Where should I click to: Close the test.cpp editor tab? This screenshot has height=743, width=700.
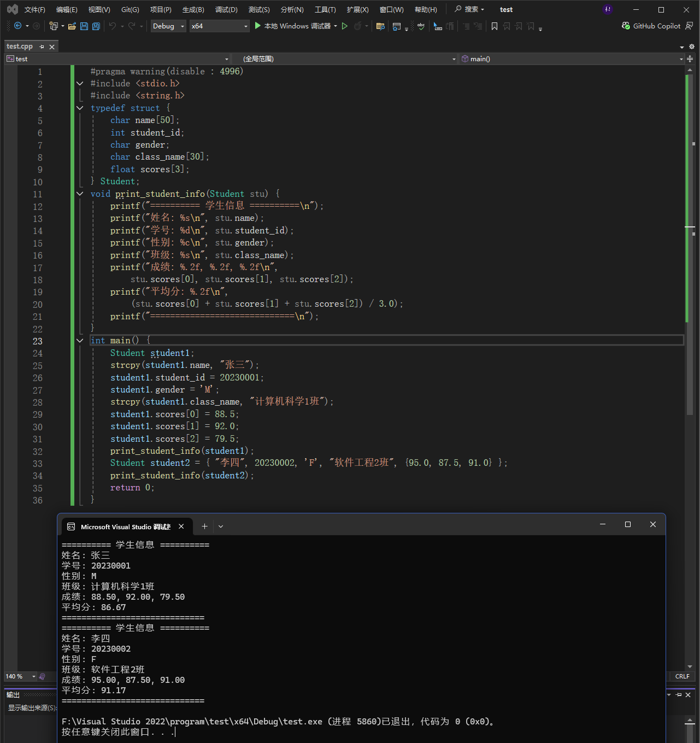click(x=52, y=46)
